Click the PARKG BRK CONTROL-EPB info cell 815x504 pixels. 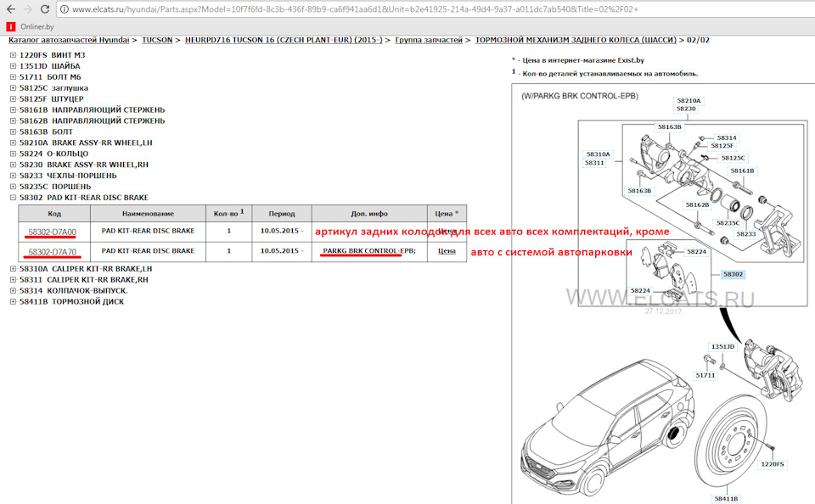[369, 251]
